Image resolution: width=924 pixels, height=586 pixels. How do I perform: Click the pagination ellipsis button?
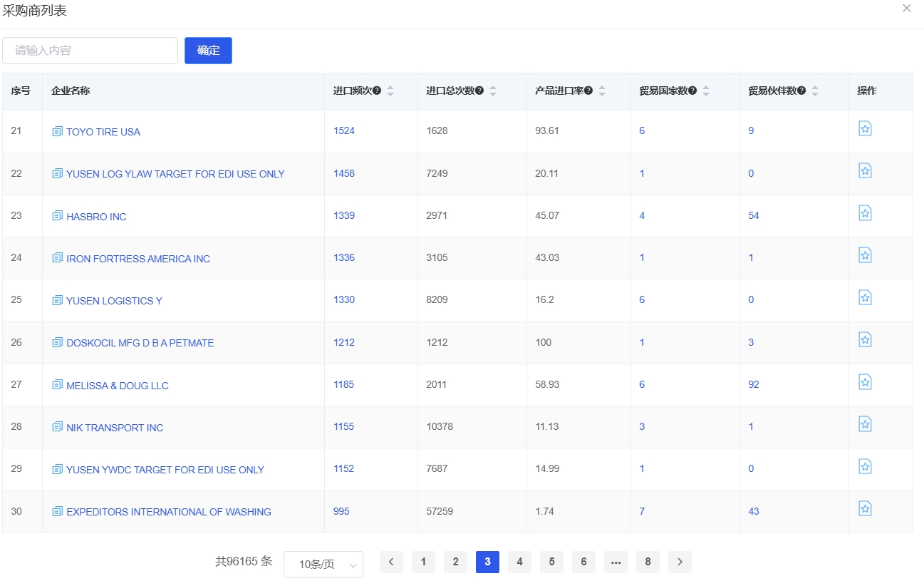616,562
